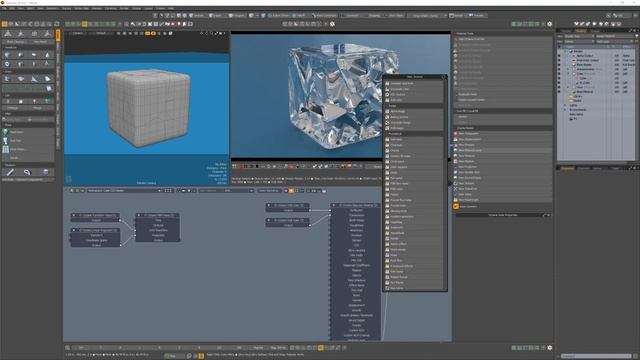Click the magnifier icon left of the timeline
The height and width of the screenshot is (360, 640).
[67, 348]
